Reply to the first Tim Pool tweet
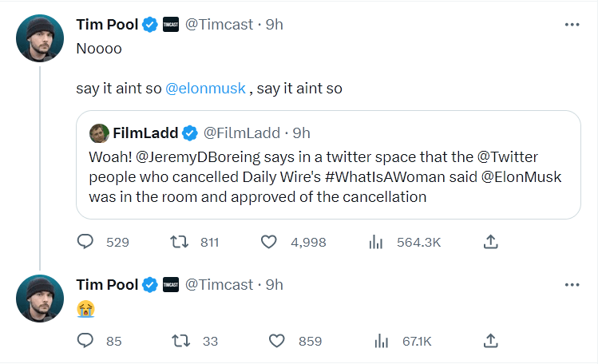This screenshot has height=364, width=598. [85, 242]
